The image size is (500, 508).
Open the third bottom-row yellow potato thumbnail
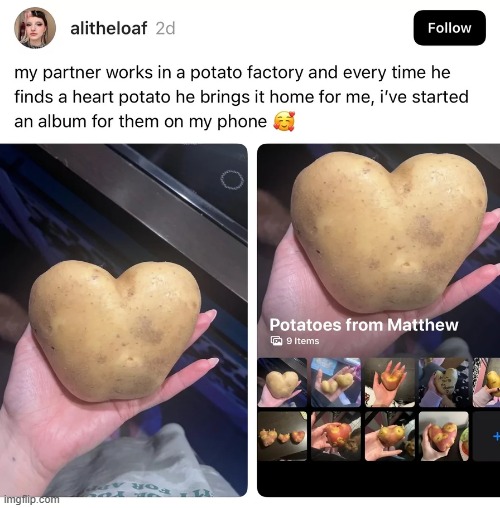tap(390, 436)
